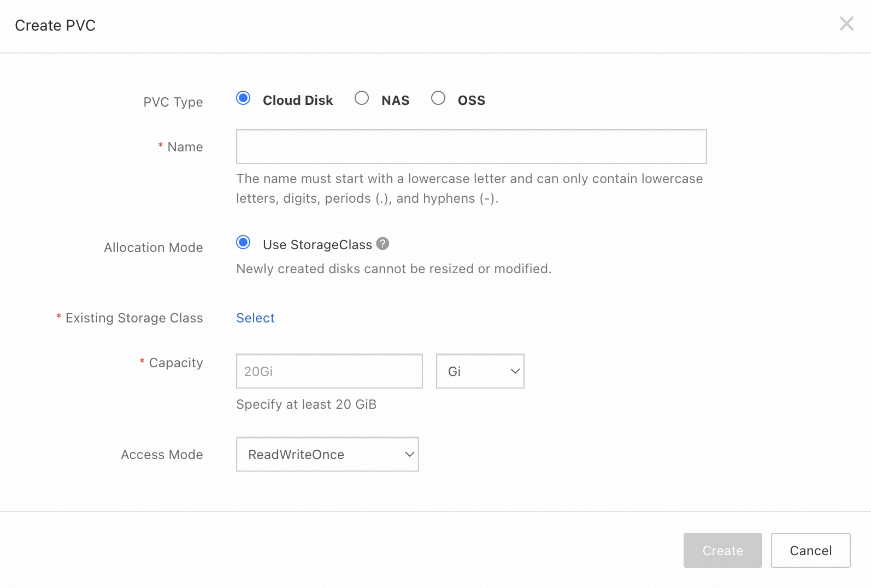
Task: Click 'Newly created disks cannot be resized' note
Action: (x=394, y=269)
